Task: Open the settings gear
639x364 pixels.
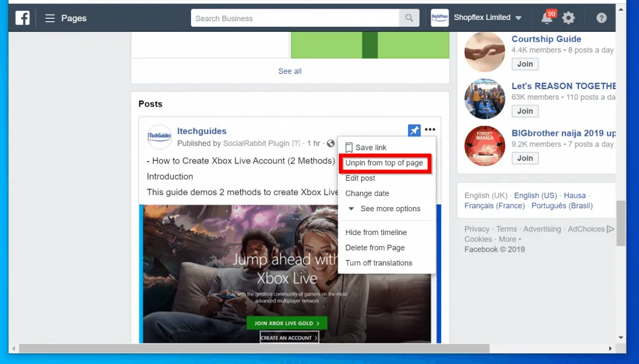Action: (568, 17)
